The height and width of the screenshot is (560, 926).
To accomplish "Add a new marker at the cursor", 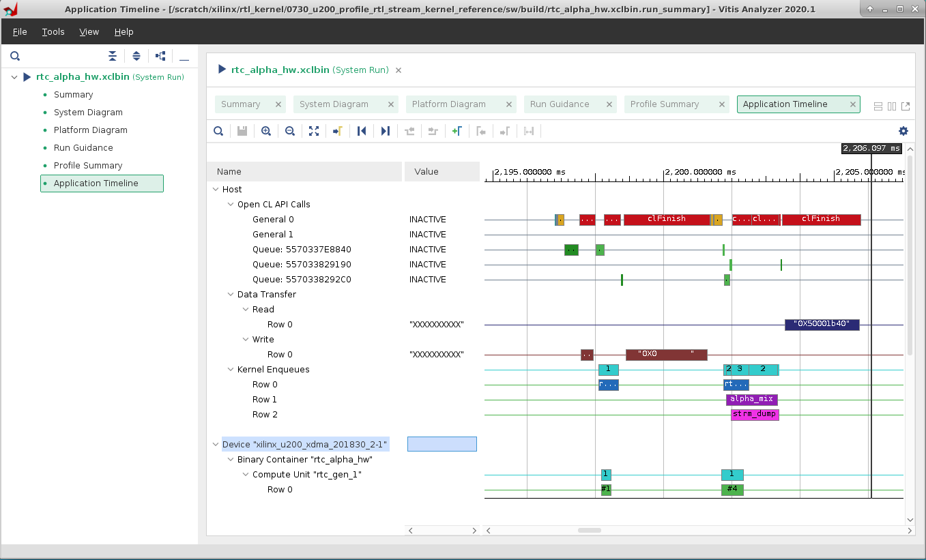I will click(457, 131).
